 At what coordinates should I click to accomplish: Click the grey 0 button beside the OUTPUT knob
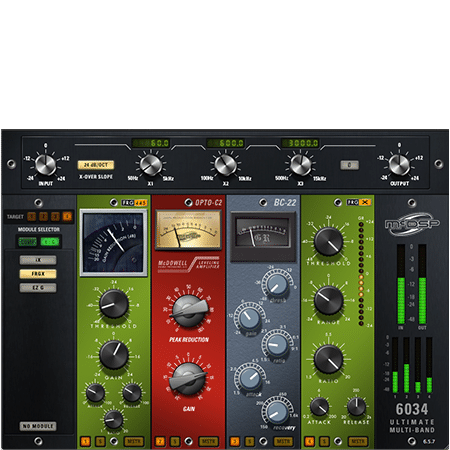(349, 165)
